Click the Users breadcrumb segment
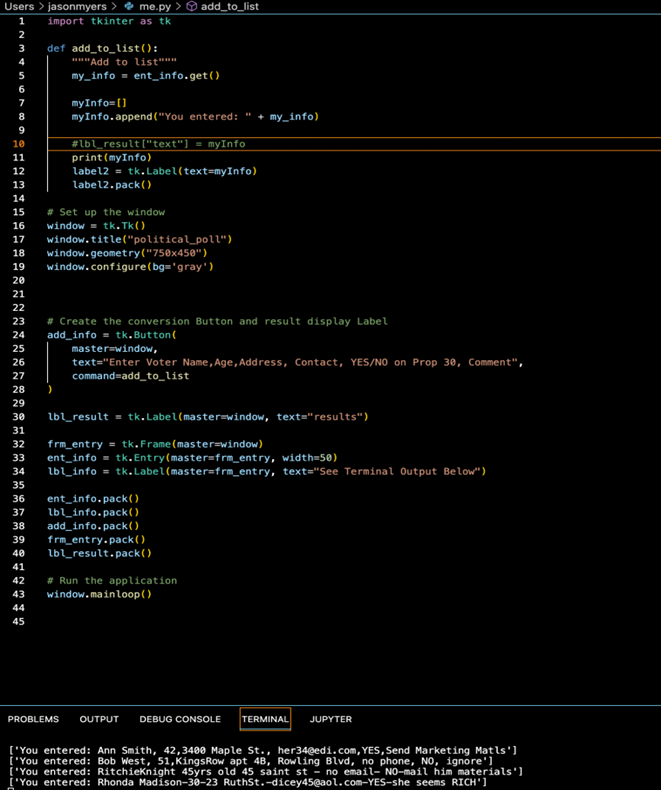This screenshot has height=790, width=661. coord(19,7)
